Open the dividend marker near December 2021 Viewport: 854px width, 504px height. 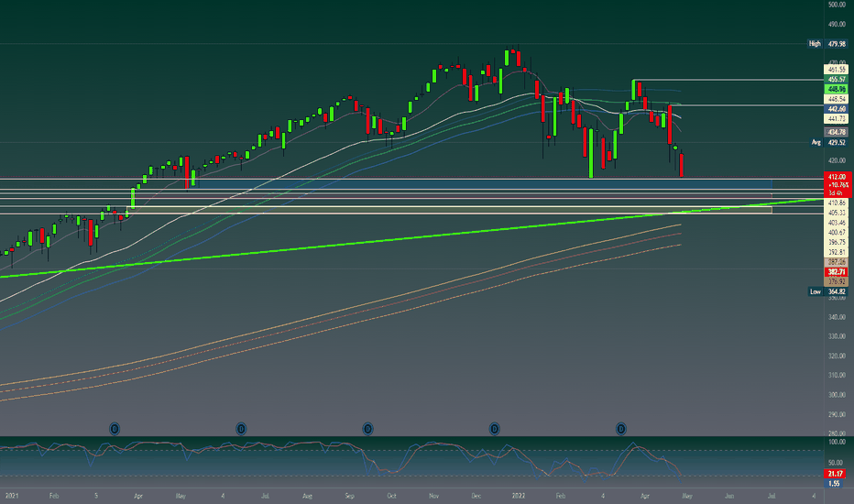click(495, 430)
